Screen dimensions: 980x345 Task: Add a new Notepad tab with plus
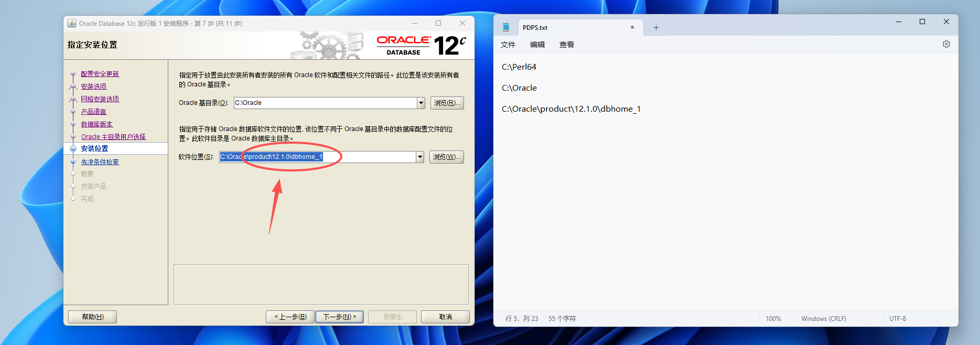(656, 27)
